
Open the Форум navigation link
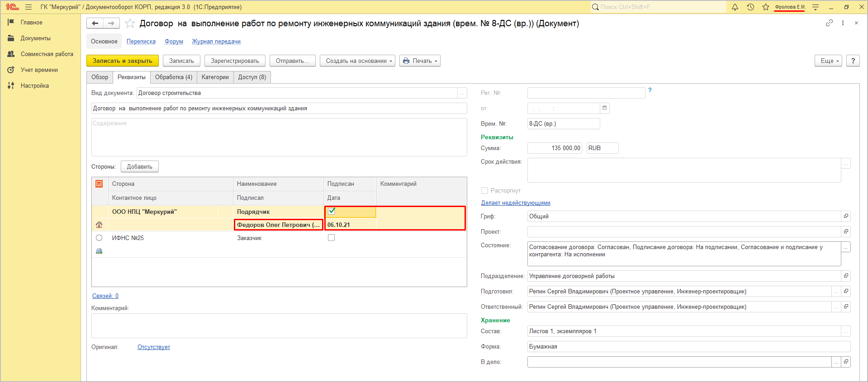pyautogui.click(x=174, y=42)
